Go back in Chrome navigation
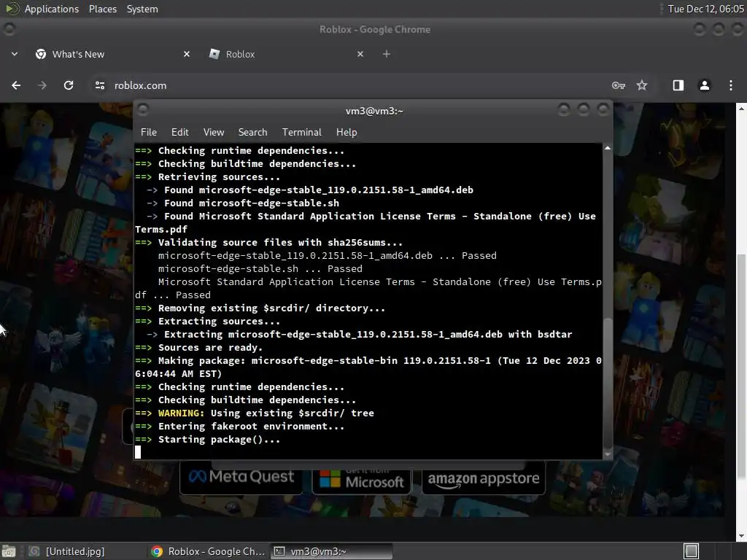The image size is (747, 560). coord(16,85)
